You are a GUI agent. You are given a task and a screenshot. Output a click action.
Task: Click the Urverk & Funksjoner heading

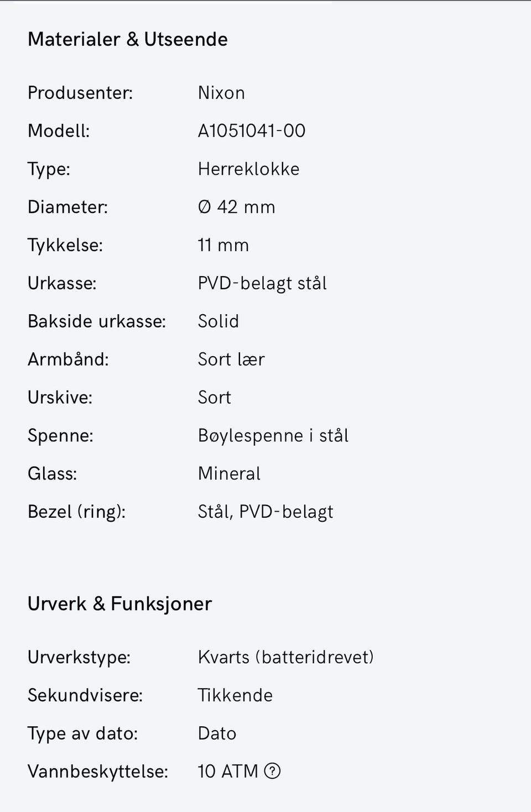[119, 603]
